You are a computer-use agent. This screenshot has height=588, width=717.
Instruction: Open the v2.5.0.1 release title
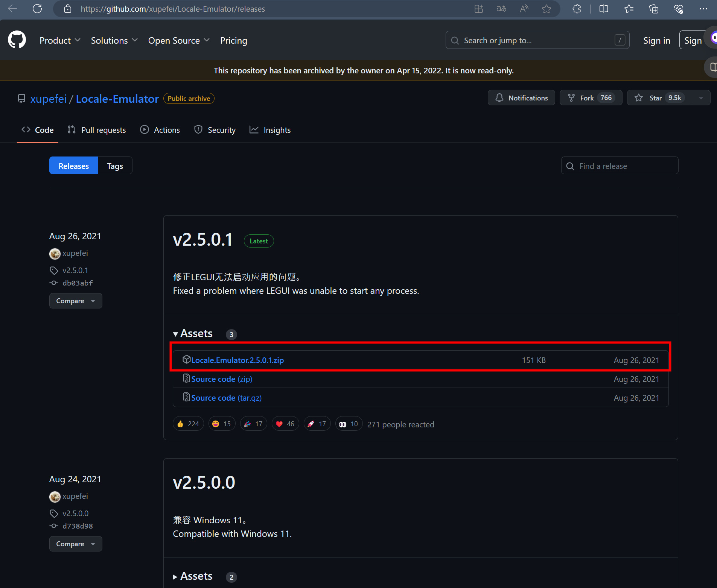pos(203,240)
